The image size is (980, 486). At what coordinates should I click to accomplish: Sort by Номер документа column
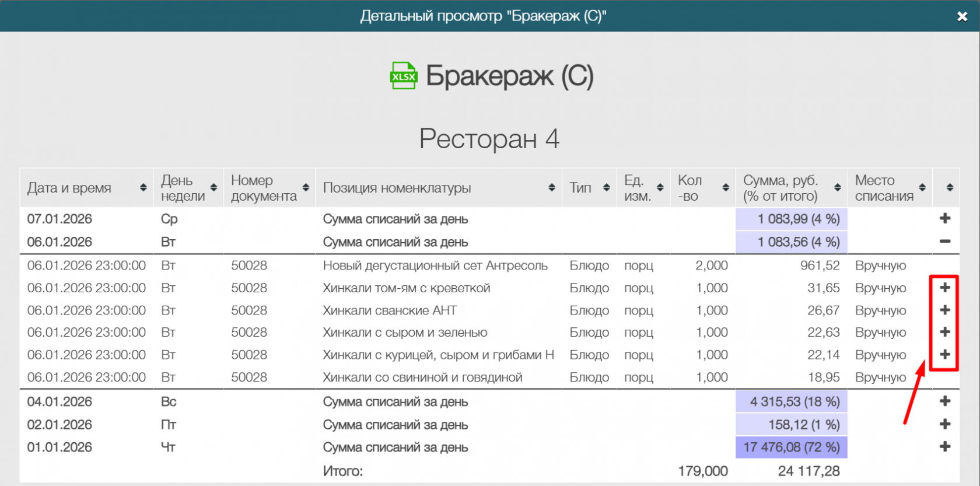[306, 188]
